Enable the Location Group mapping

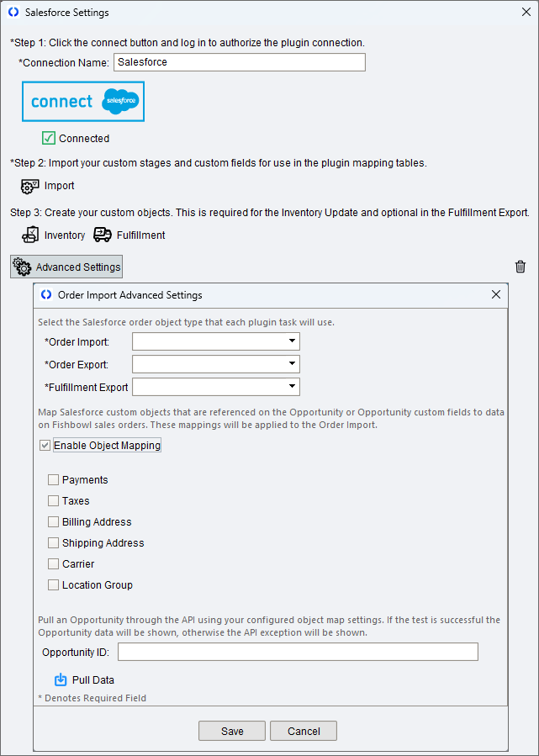coord(52,584)
